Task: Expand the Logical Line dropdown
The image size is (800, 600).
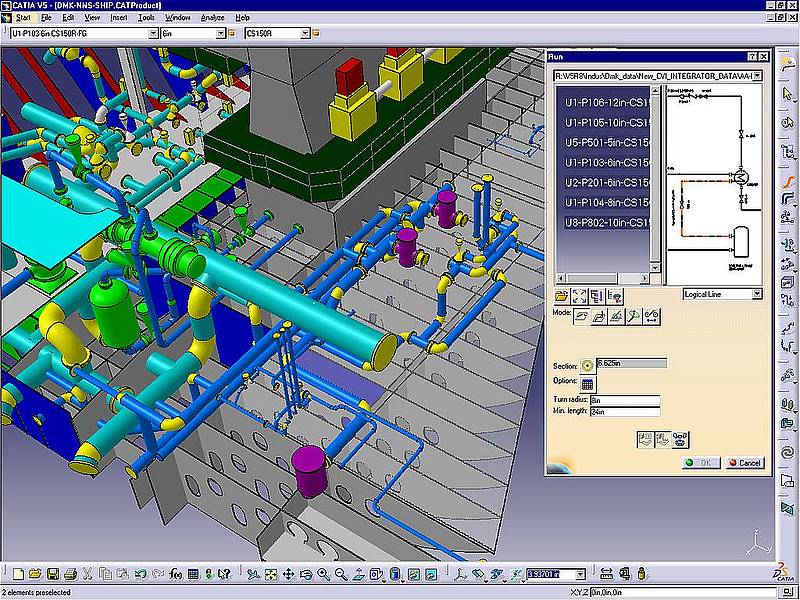Action: point(756,294)
